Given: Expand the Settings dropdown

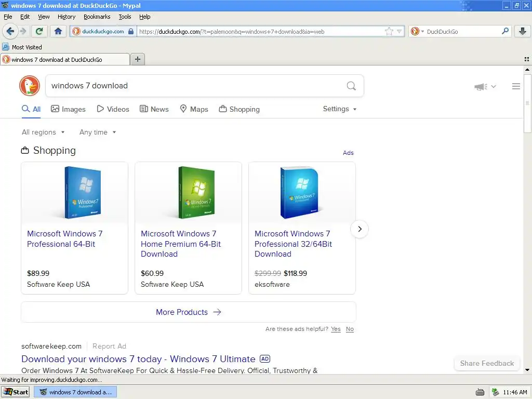Looking at the screenshot, I should pos(340,109).
